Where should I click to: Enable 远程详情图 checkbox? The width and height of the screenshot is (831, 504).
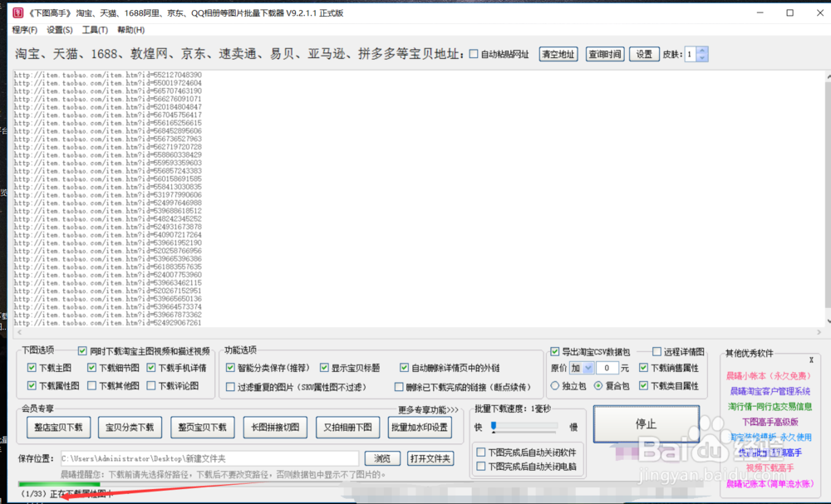point(656,351)
